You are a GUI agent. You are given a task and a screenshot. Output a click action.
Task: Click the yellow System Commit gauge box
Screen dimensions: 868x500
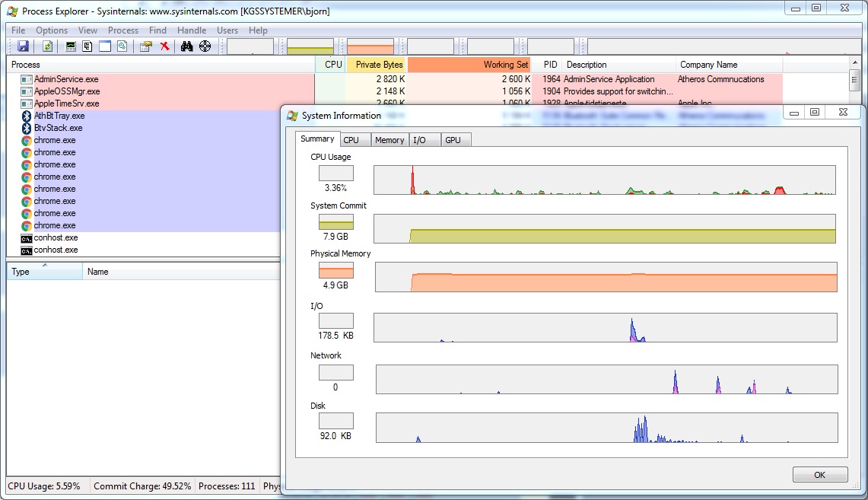click(x=336, y=222)
